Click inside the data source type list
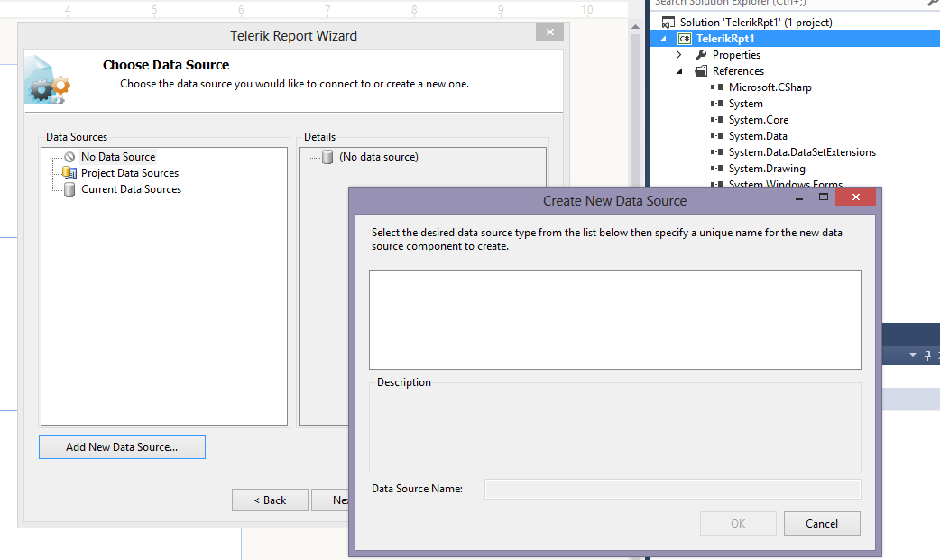 coord(615,319)
